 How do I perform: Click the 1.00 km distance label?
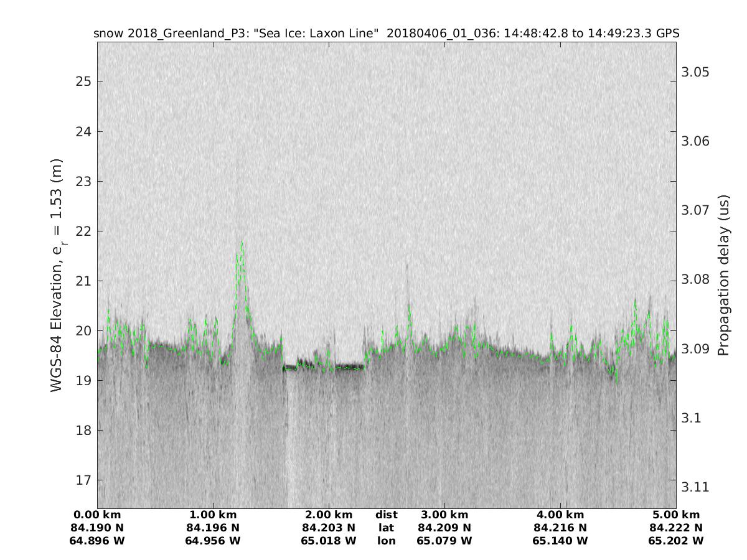tap(213, 515)
